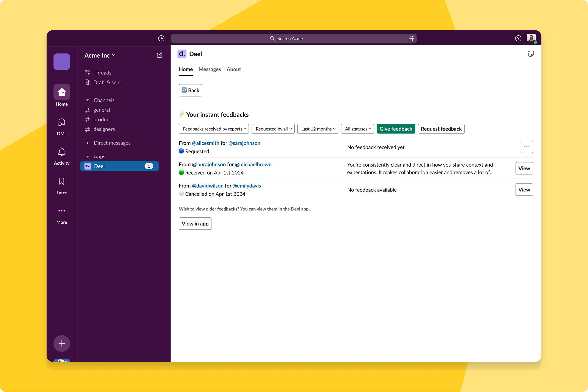
Task: Switch to the Messages tab
Action: (x=209, y=69)
